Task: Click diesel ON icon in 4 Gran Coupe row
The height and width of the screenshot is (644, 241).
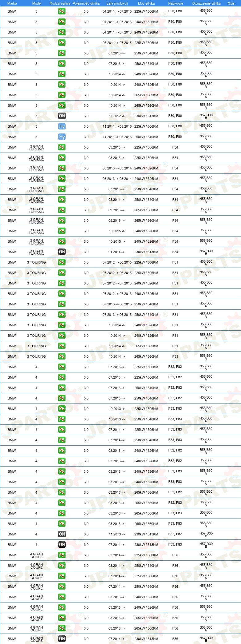Action: (x=62, y=639)
